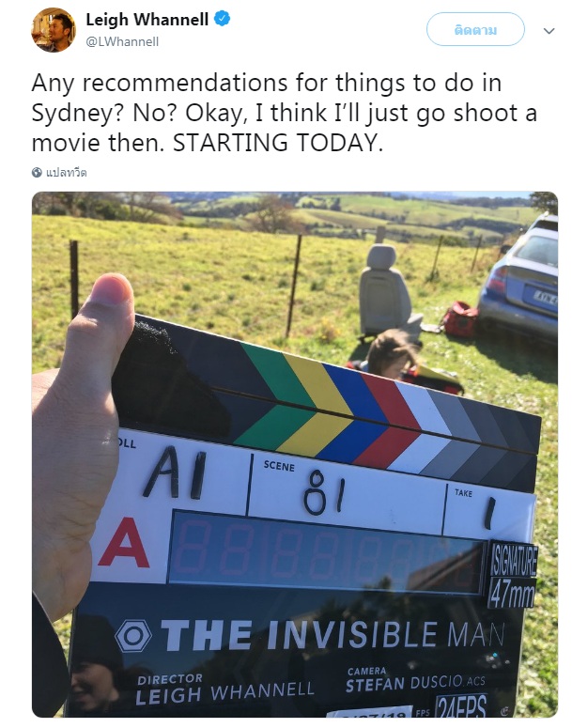Click the red letter A on clapperboard
572x728 pixels.
(x=123, y=543)
